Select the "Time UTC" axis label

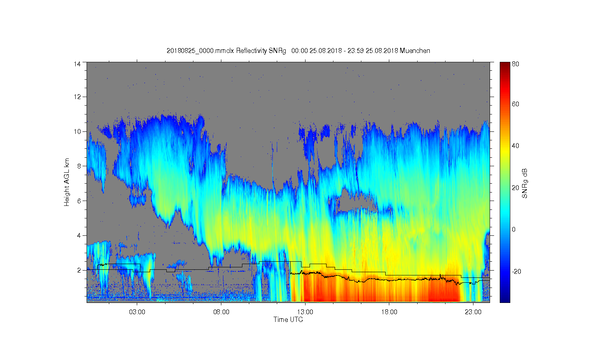pos(288,320)
